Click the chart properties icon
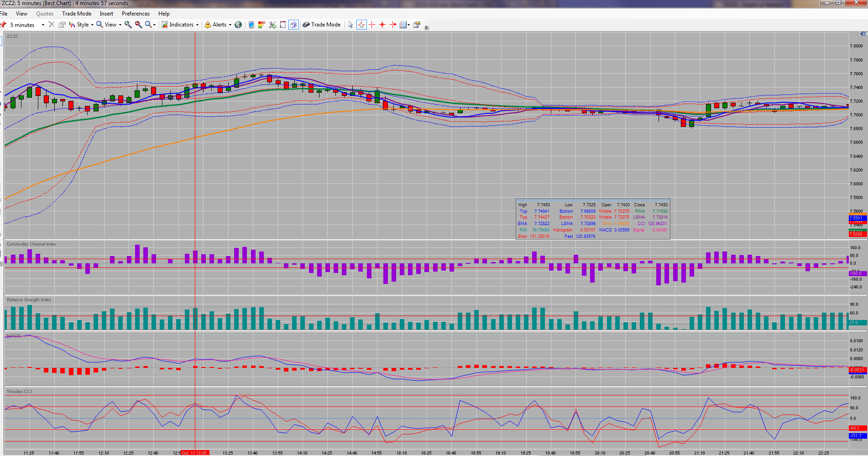The image size is (868, 456). pos(417,25)
